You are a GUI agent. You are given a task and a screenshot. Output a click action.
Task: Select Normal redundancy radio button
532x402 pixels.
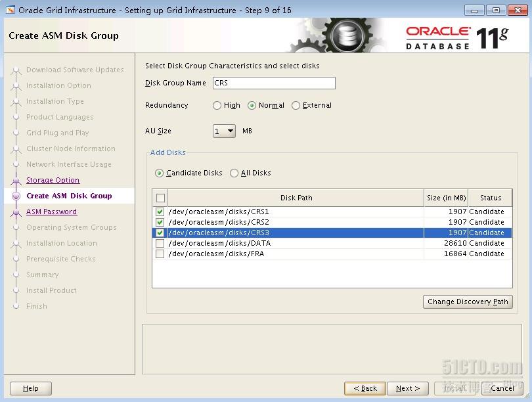coord(252,106)
